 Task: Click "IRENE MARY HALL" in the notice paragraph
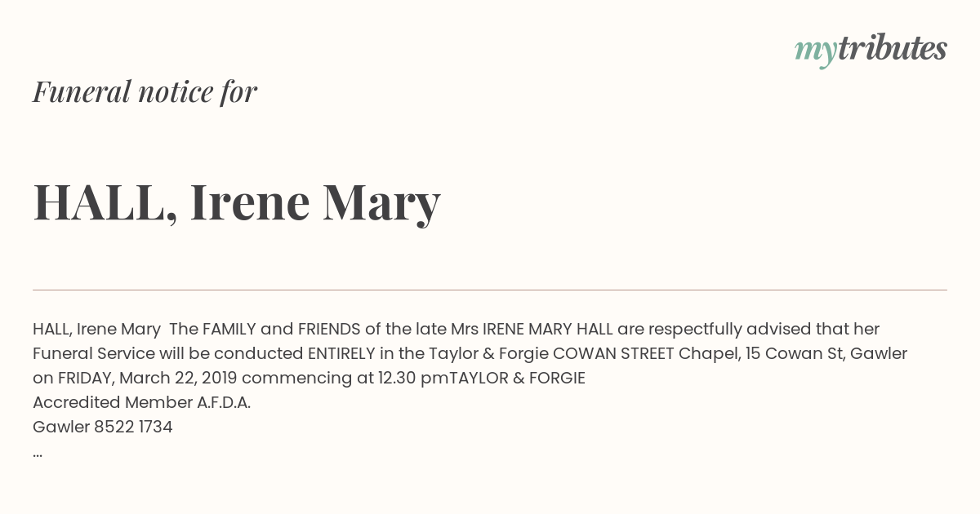(x=548, y=329)
